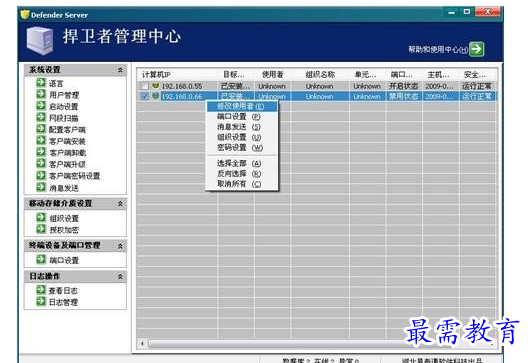This screenshot has height=363, width=528.
Task: Sort by the 端口... column header
Action: click(404, 74)
